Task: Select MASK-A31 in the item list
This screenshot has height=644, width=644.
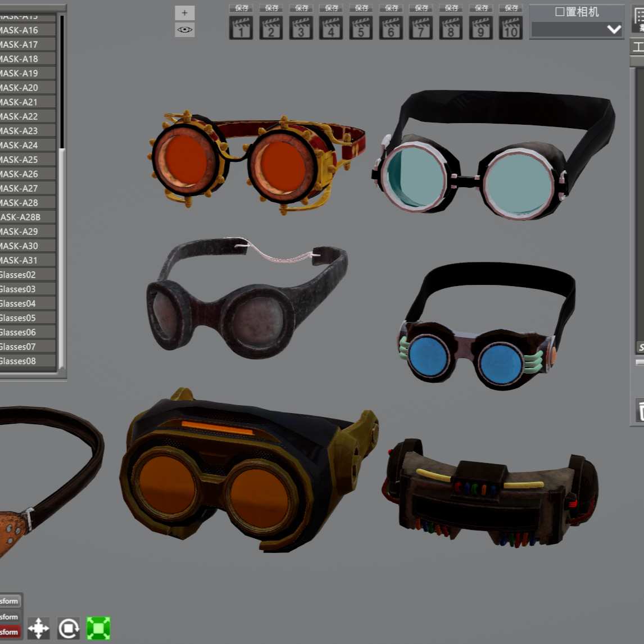Action: tap(28, 260)
